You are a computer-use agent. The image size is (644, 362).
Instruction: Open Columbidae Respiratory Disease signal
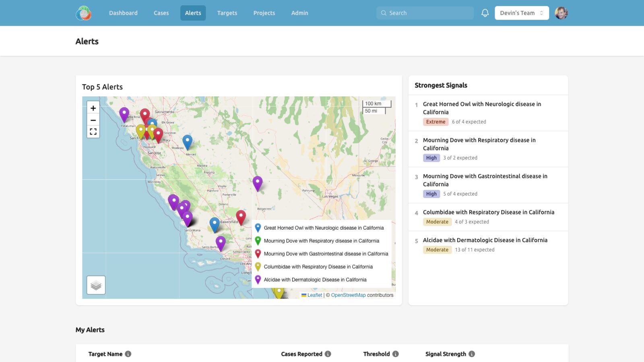click(488, 217)
